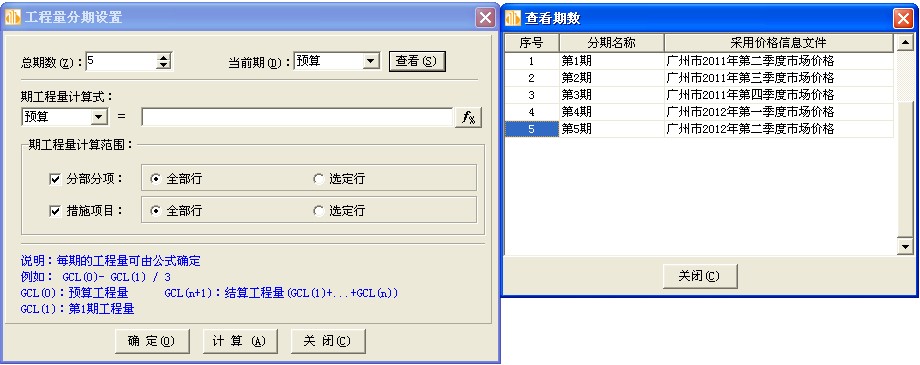Click 关闭(C) in 工程量分期设置 window
The image size is (920, 365).
328,341
